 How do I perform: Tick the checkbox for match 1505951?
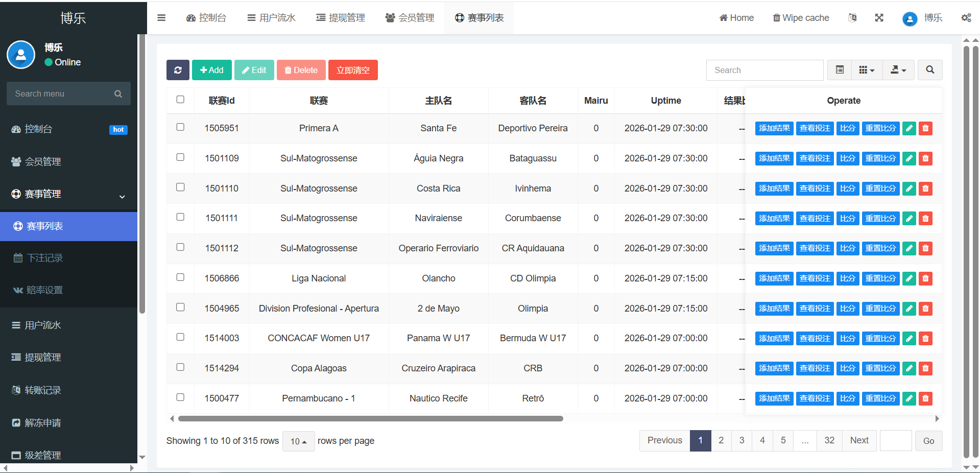(180, 127)
